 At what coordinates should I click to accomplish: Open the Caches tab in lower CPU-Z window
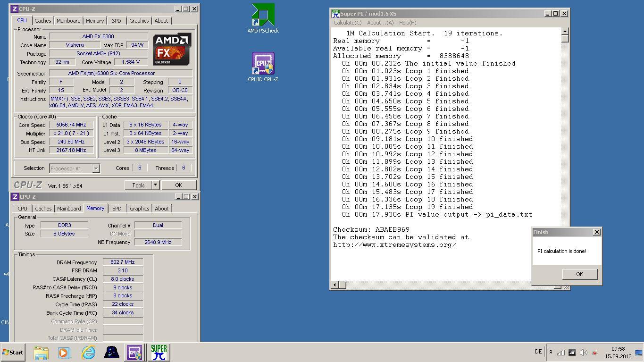[x=43, y=209]
